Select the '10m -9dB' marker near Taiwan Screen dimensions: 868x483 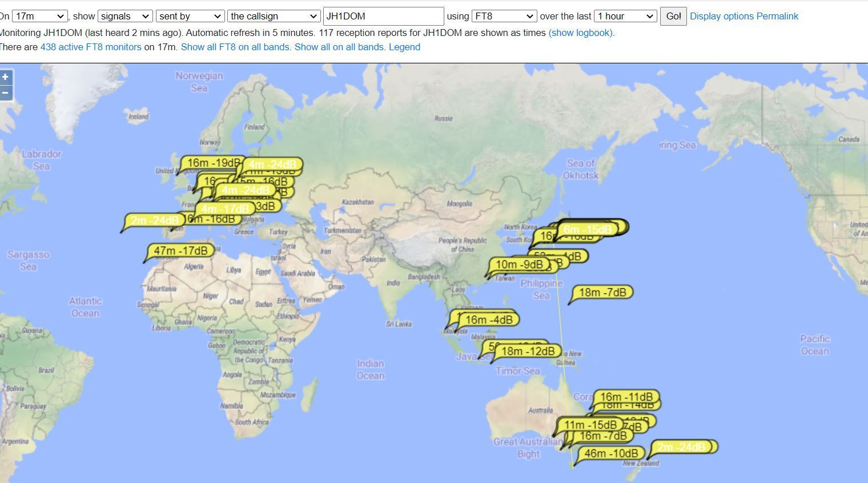(x=519, y=264)
